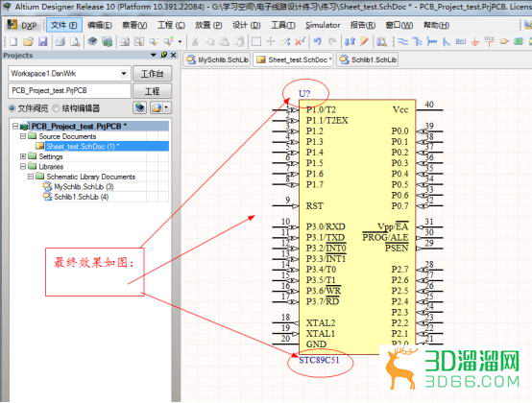The height and width of the screenshot is (403, 532).
Task: Click the Rubber stamp icon
Action: pos(239,41)
